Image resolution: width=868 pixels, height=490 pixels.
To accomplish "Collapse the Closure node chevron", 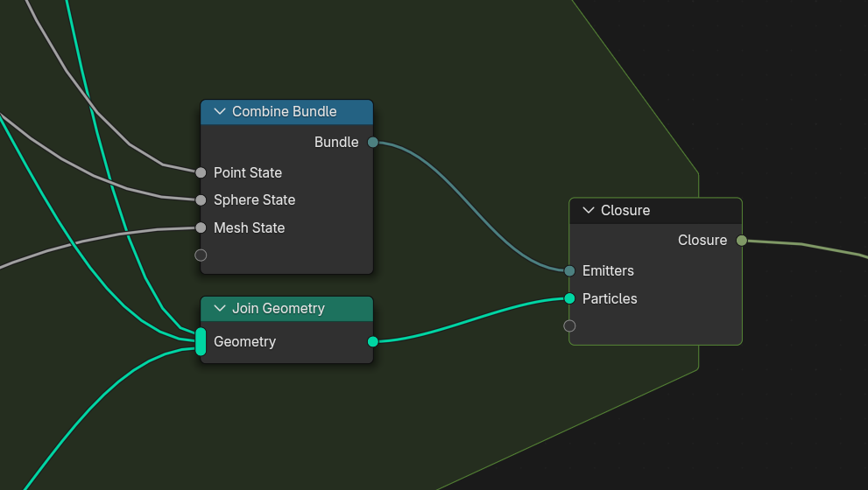I will coord(589,210).
